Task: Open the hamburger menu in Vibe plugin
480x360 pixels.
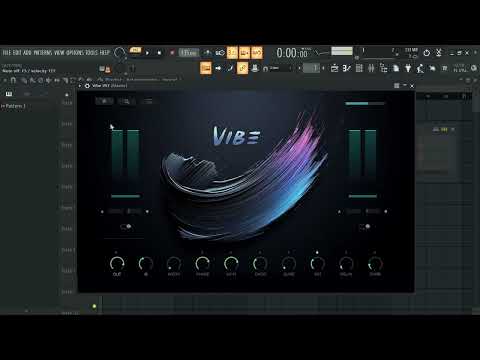Action: [x=148, y=101]
